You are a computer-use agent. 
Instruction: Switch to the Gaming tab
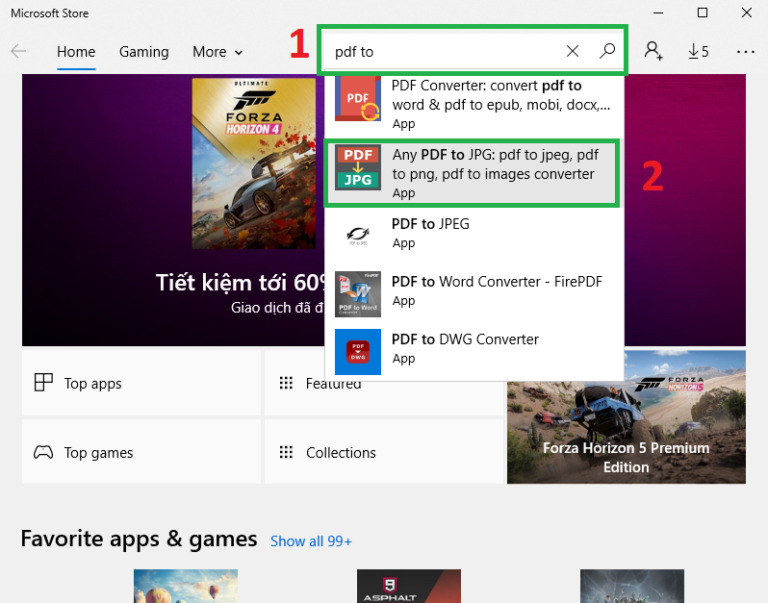144,52
